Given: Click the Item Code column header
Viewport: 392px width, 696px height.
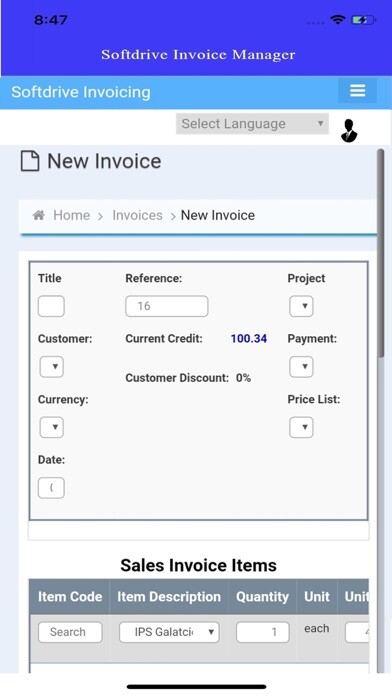Looking at the screenshot, I should tap(70, 597).
